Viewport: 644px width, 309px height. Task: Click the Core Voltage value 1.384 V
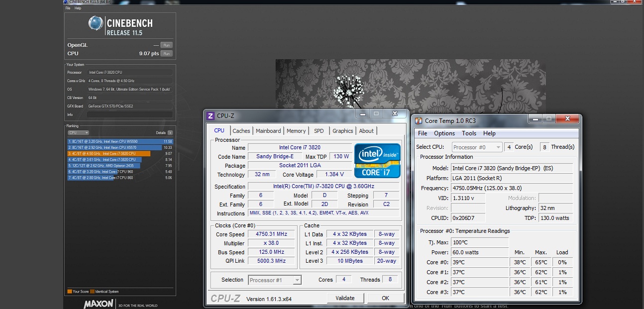(334, 174)
